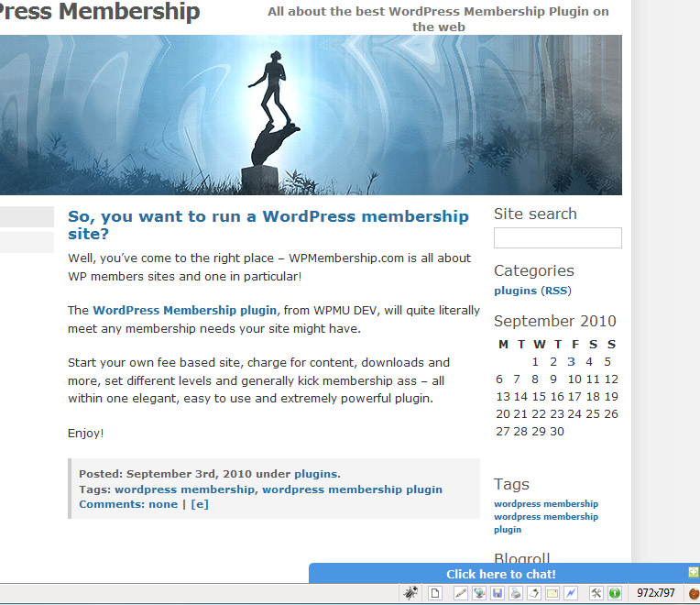
Task: Open the plugins category link in sidebar
Action: pyautogui.click(x=515, y=291)
